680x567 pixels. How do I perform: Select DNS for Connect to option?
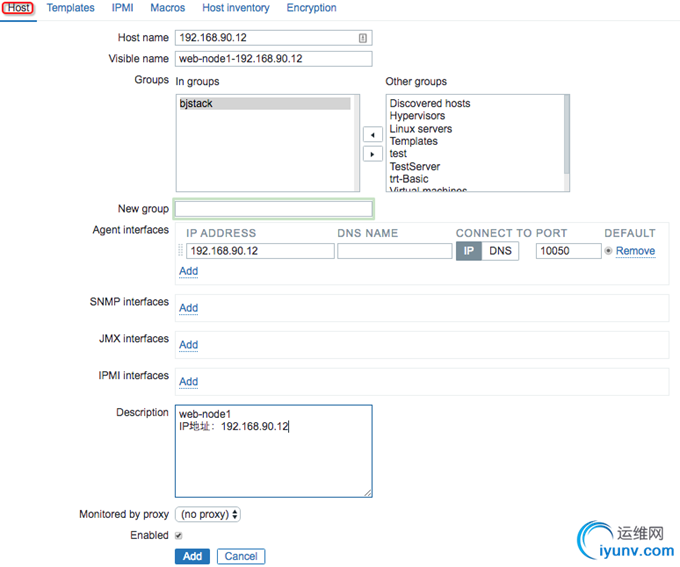500,251
